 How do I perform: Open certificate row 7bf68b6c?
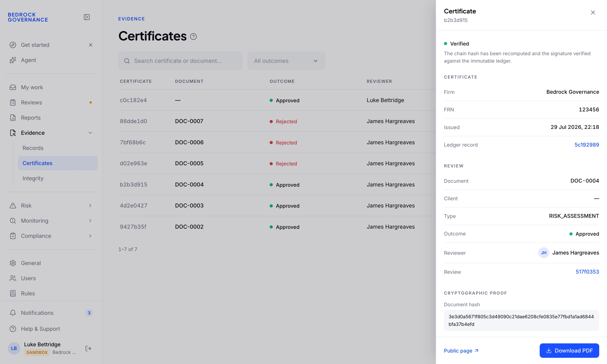point(277,143)
